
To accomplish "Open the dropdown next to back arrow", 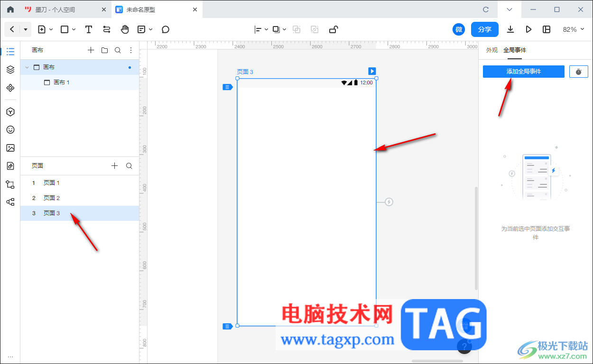I will coord(26,29).
